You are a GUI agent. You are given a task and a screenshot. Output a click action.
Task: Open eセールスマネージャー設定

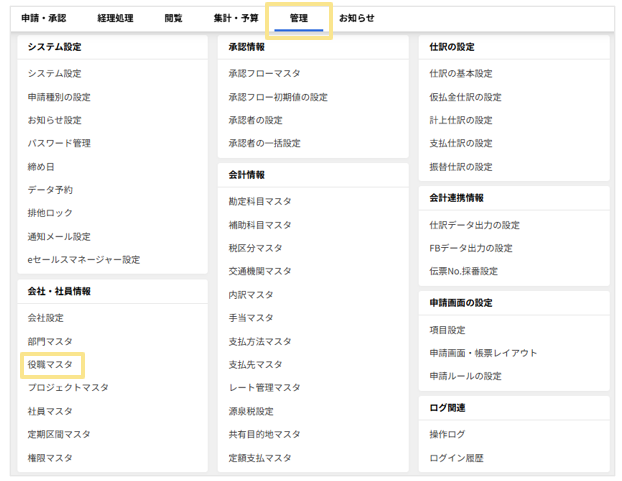click(x=84, y=259)
